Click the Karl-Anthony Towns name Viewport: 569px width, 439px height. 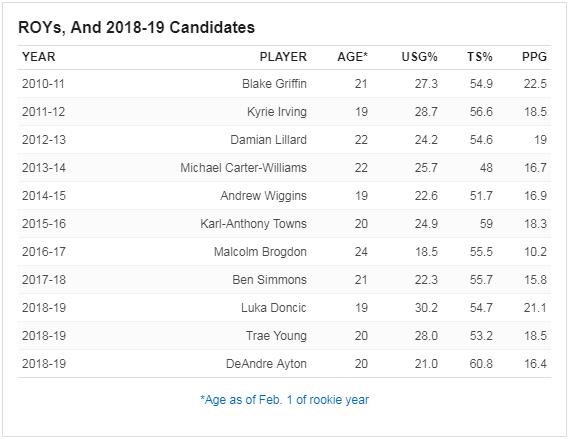(x=254, y=224)
